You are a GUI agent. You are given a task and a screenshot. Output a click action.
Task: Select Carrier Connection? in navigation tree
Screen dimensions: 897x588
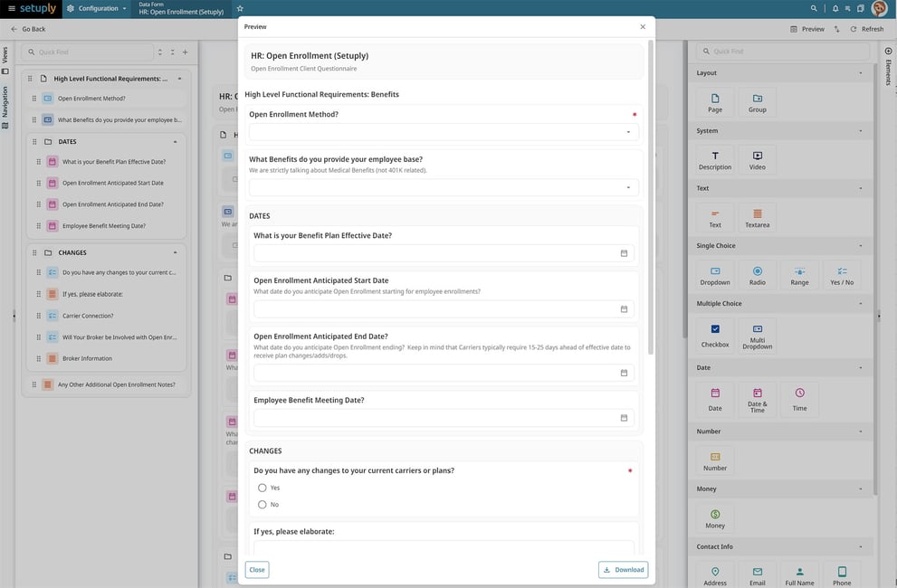click(x=88, y=316)
